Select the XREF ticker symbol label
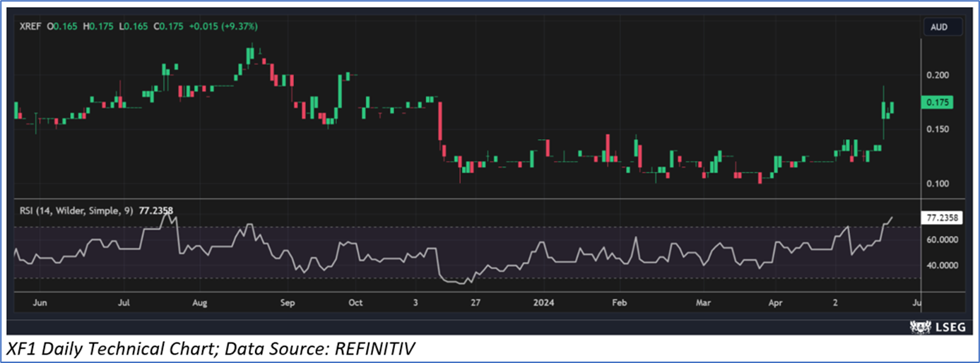Viewport: 980px width, 363px height. pyautogui.click(x=31, y=26)
